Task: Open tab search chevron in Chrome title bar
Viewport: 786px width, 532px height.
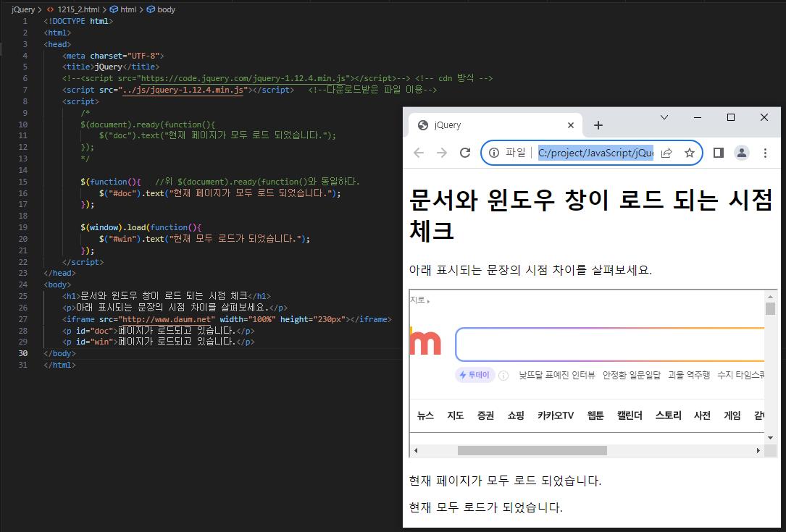Action: (664, 117)
